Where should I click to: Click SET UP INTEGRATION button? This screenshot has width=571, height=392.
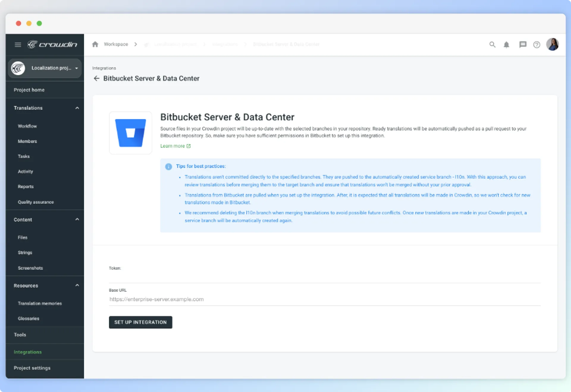(141, 322)
